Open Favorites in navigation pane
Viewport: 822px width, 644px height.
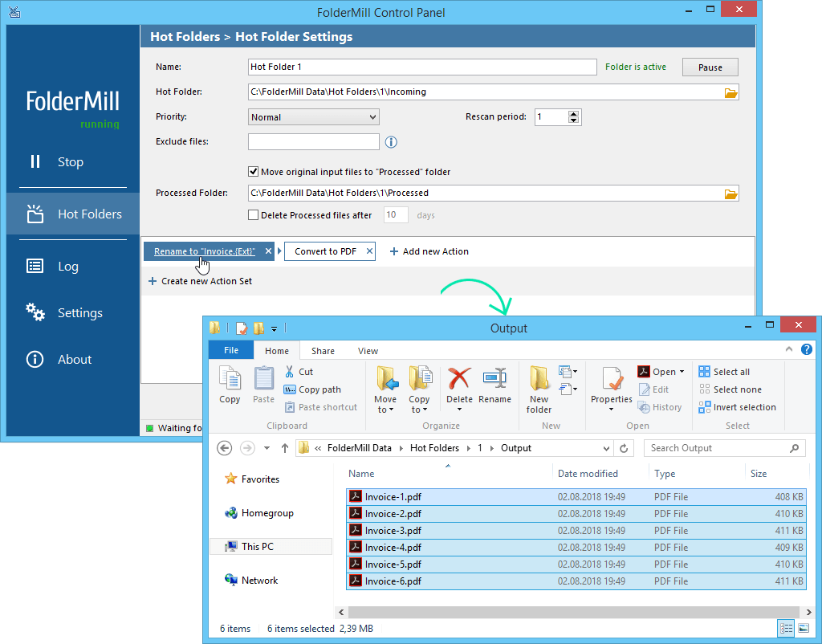[x=252, y=479]
